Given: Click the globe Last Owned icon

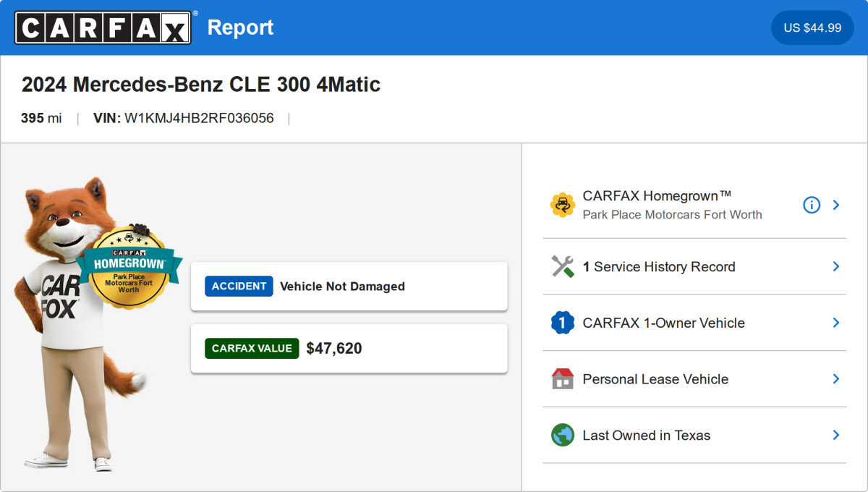Looking at the screenshot, I should 562,435.
